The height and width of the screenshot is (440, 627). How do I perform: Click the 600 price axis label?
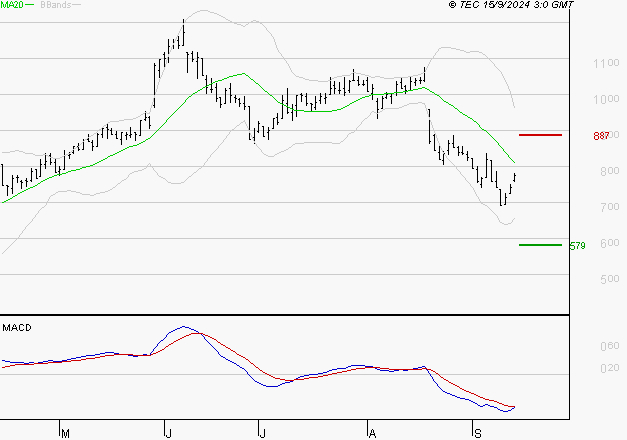(x=610, y=243)
